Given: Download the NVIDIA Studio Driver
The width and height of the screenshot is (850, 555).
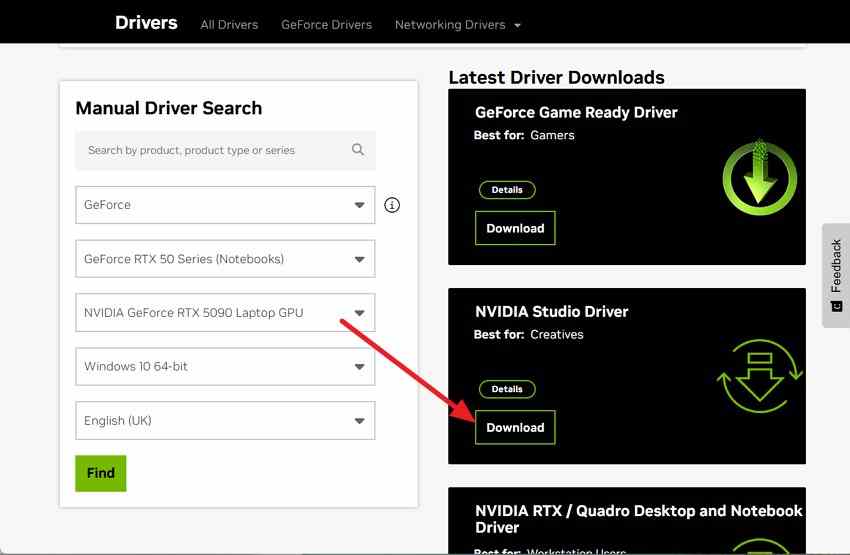Looking at the screenshot, I should pyautogui.click(x=515, y=428).
